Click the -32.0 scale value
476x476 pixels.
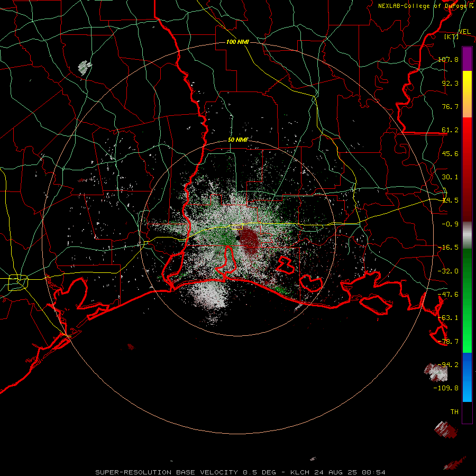[x=448, y=271]
